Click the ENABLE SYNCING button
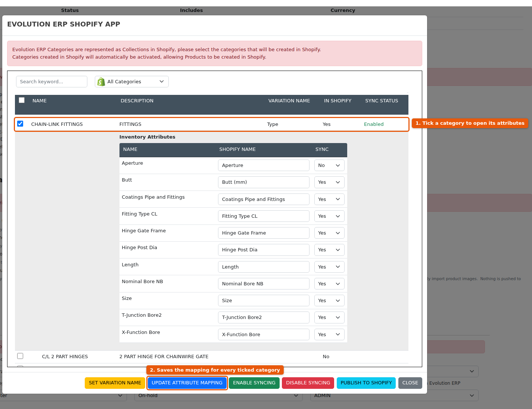Screen dimensions: 532x409 (254, 383)
